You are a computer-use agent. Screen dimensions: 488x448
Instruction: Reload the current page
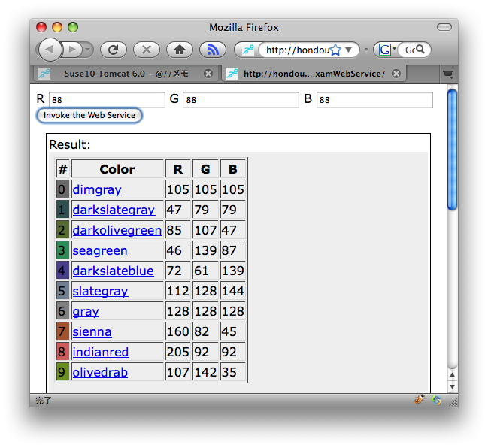pyautogui.click(x=114, y=50)
